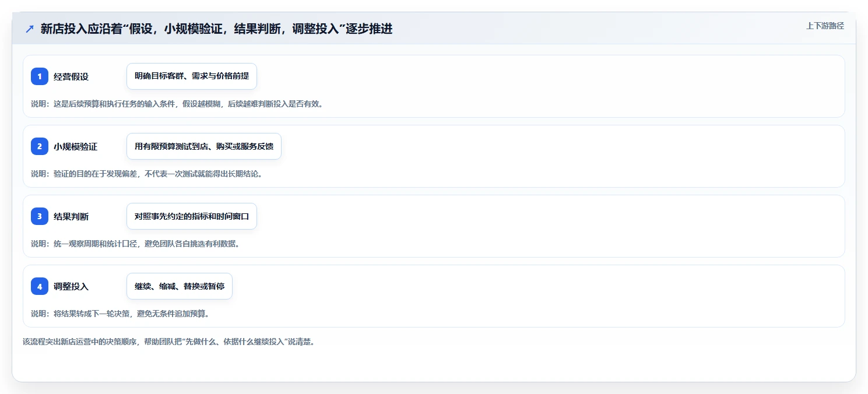
Task: Click the 经营假设 step title
Action: pyautogui.click(x=71, y=76)
